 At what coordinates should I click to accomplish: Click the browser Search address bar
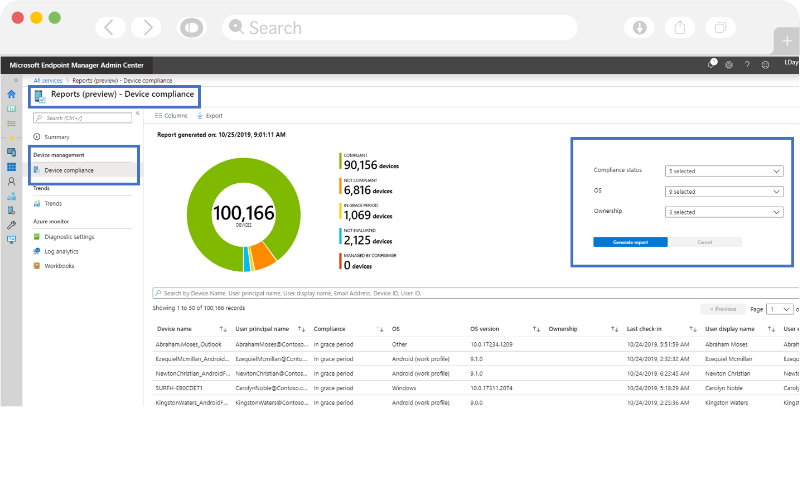pos(399,28)
